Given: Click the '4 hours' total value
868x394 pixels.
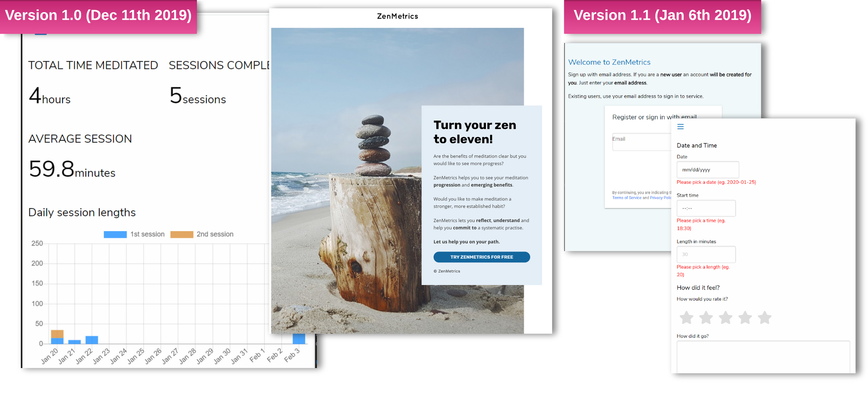Looking at the screenshot, I should click(49, 96).
